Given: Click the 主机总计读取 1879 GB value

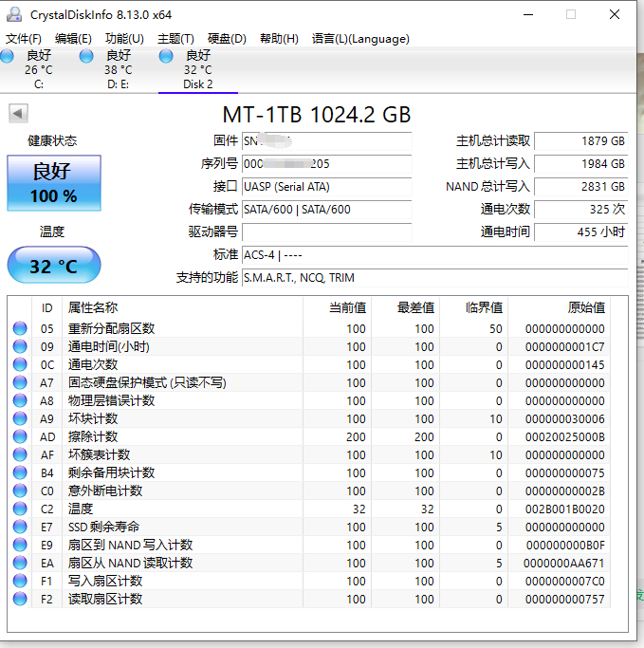Looking at the screenshot, I should coord(581,141).
